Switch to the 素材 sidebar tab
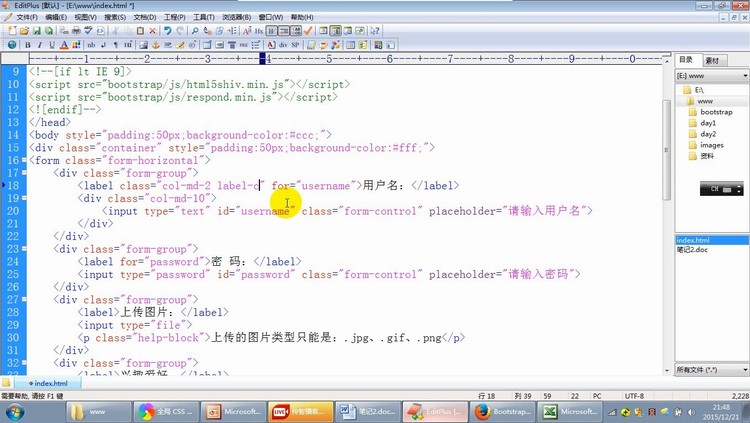The width and height of the screenshot is (750, 423). [712, 60]
